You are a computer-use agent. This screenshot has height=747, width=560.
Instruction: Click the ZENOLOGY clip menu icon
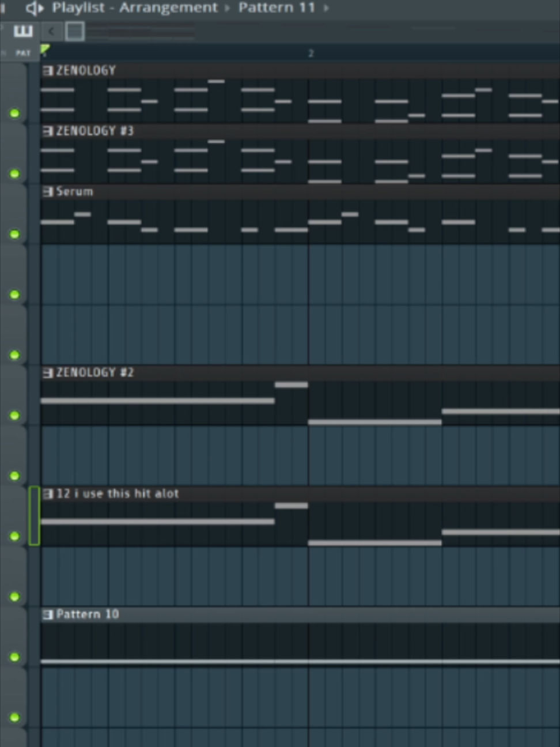[48, 70]
